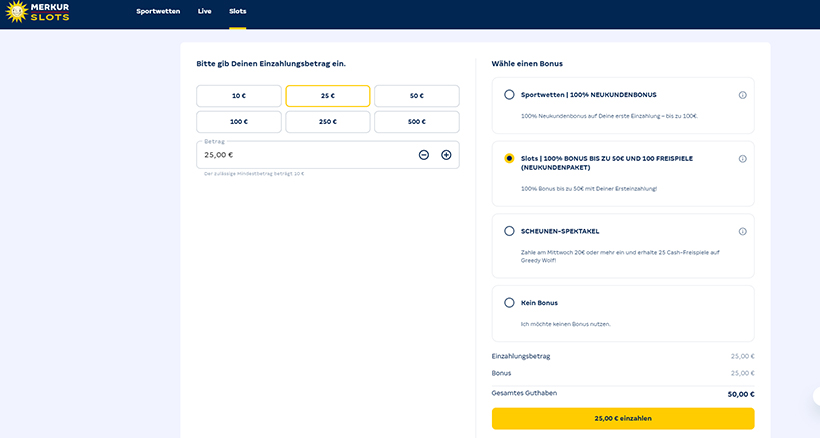Pick the 50 € deposit button
Image resolution: width=820 pixels, height=438 pixels.
pyautogui.click(x=416, y=96)
